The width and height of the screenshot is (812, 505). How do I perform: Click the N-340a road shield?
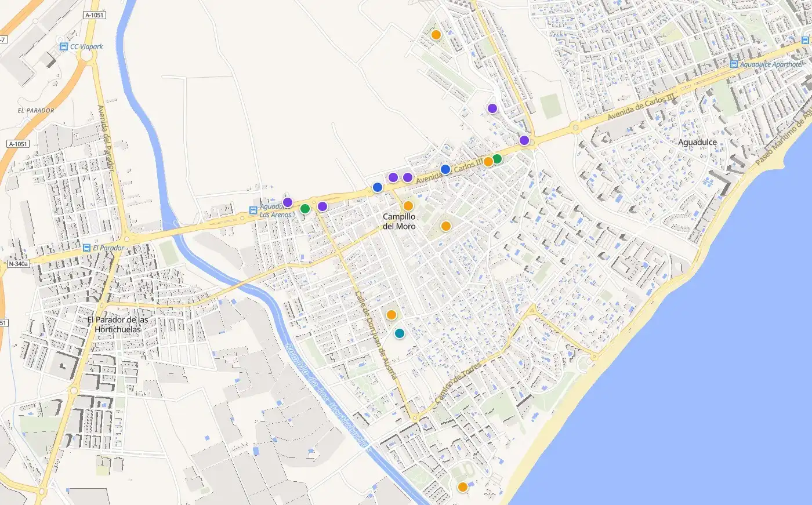[x=19, y=264]
